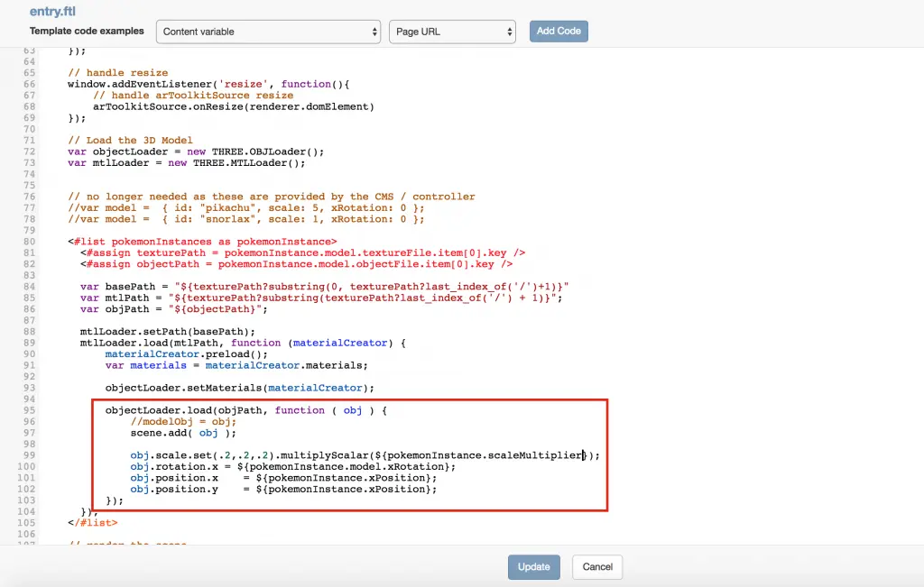Click the obj.position.y assignment line
924x587 pixels.
(x=282, y=489)
